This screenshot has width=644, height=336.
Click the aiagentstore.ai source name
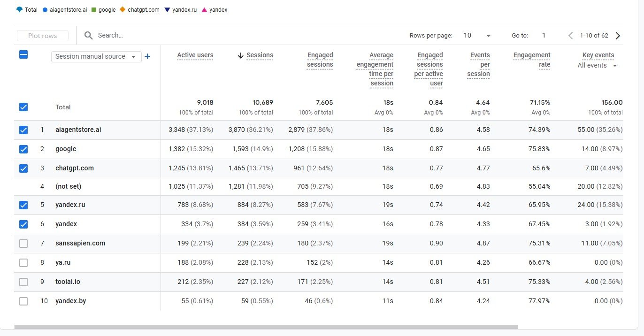[78, 130]
